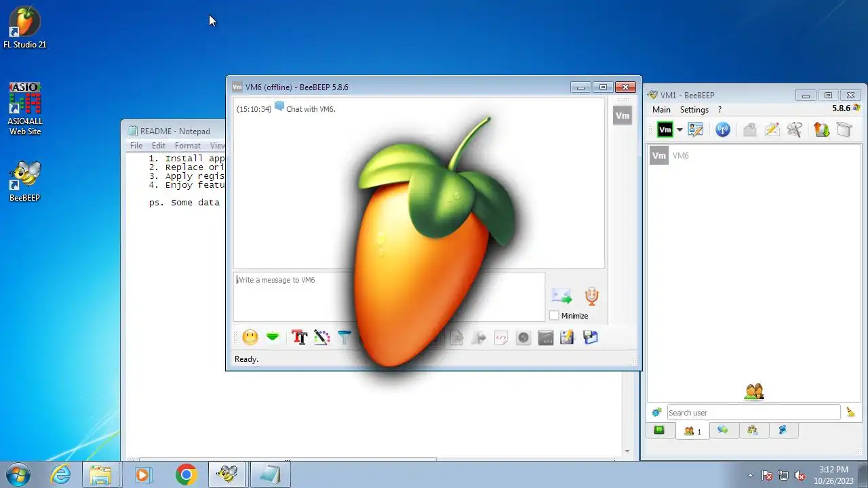This screenshot has height=488, width=868.
Task: Open Windows Media Player from the taskbar
Action: click(x=143, y=474)
